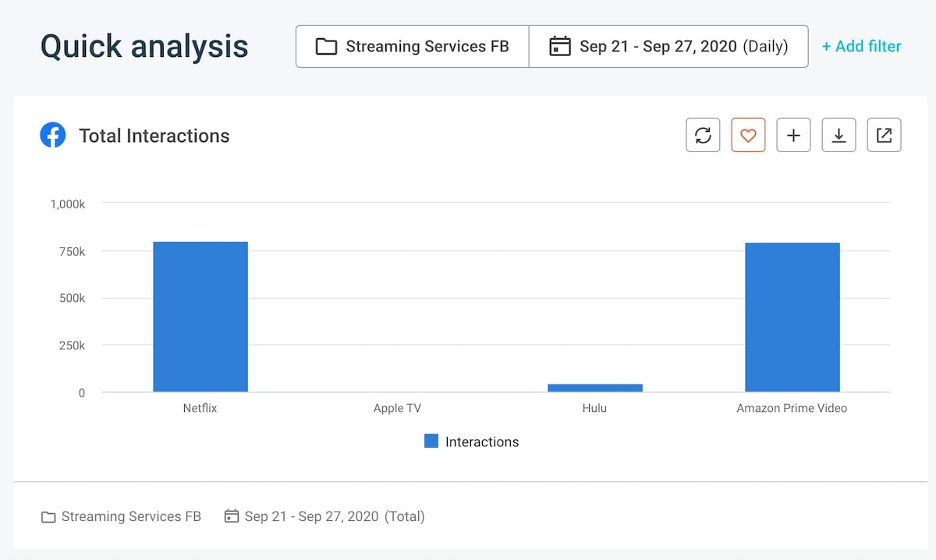Click footer text Streaming Services FB
Screen dimensions: 936x560
pos(131,516)
